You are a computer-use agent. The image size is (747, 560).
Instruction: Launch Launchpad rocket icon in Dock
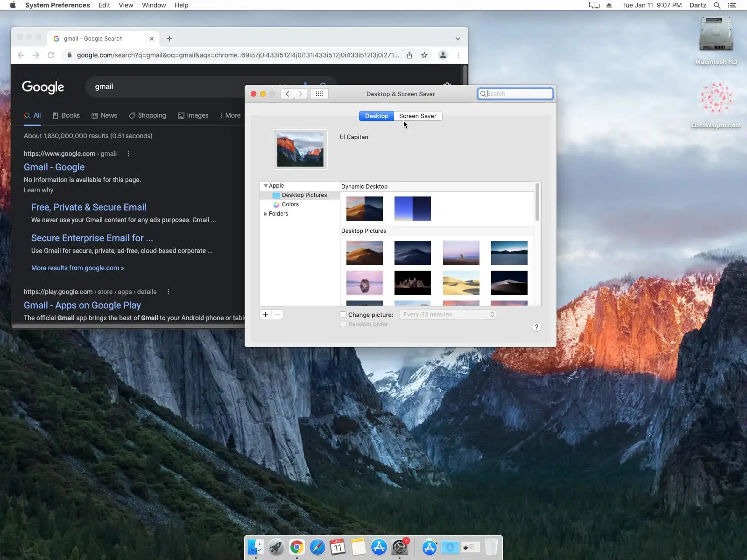tap(276, 547)
